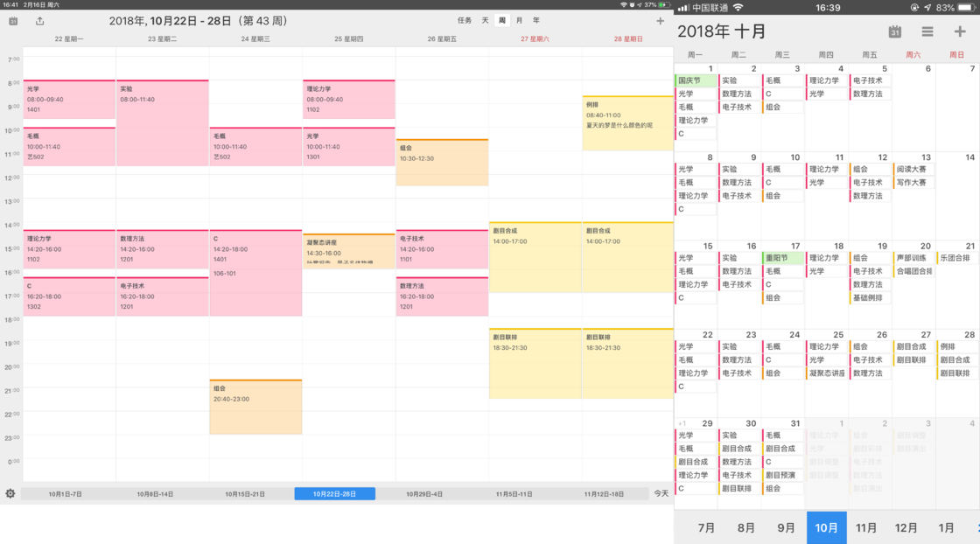Tap 基础例排 on October 19
Image resolution: width=980 pixels, height=544 pixels.
click(870, 298)
